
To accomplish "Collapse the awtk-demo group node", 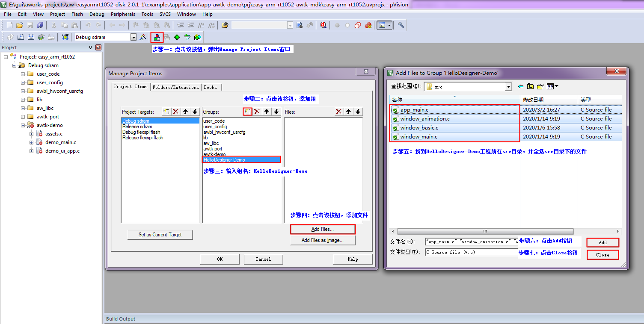I will (23, 125).
